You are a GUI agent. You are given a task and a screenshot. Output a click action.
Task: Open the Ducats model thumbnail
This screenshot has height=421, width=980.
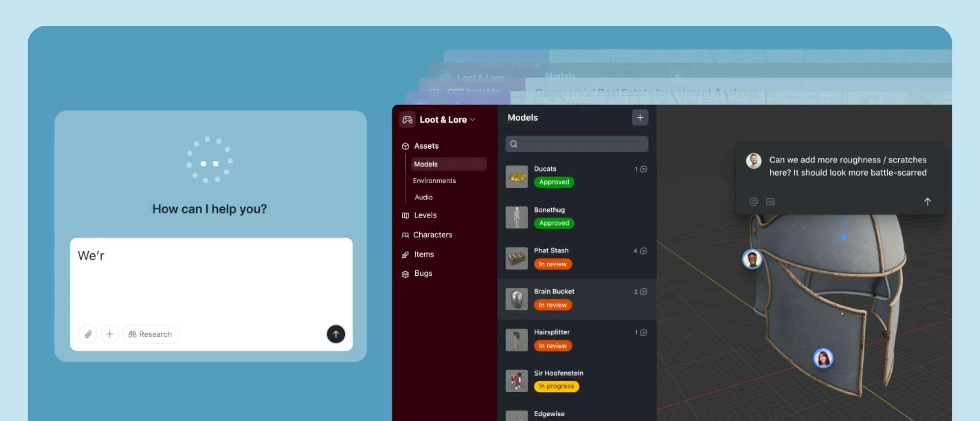pos(516,177)
